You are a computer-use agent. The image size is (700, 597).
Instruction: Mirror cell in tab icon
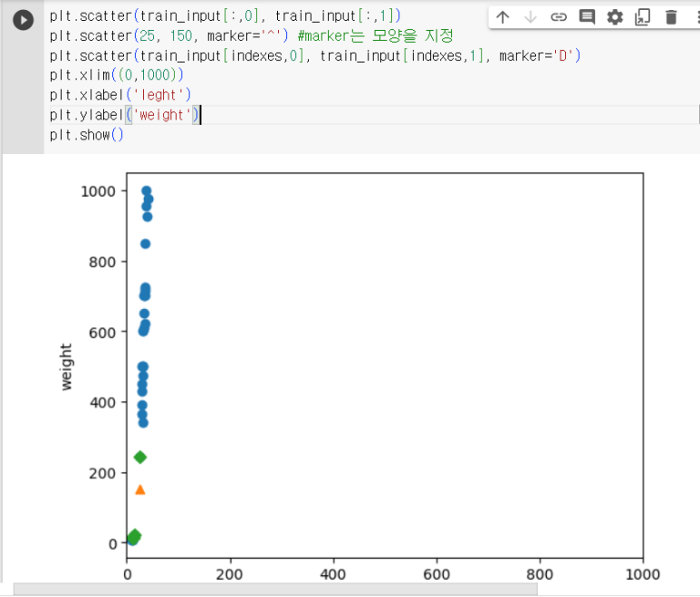(642, 17)
